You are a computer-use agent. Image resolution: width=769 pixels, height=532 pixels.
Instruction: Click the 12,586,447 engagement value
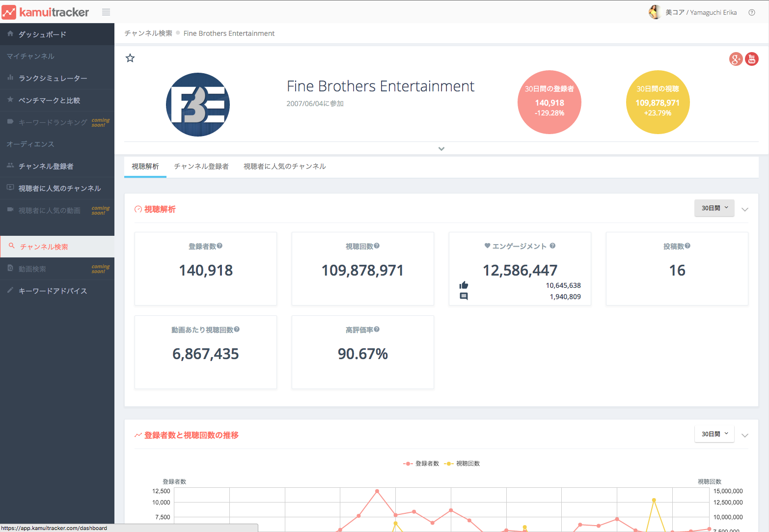(x=520, y=270)
